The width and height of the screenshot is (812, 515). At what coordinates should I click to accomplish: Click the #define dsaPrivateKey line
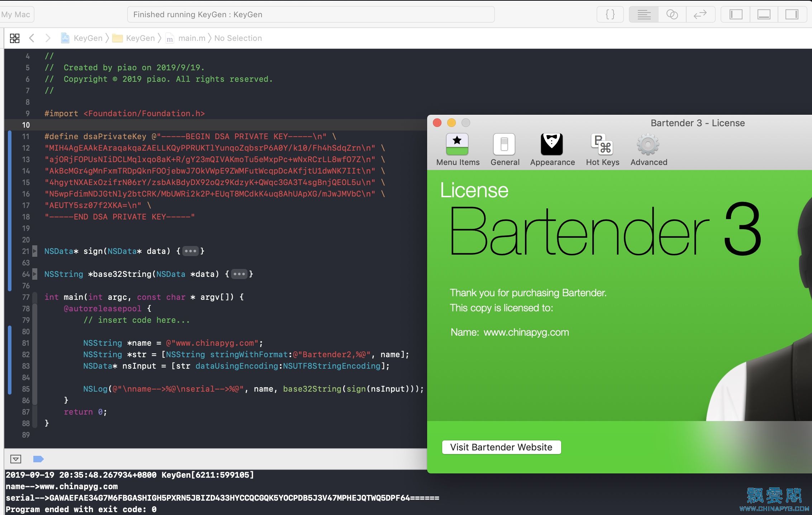coord(190,136)
